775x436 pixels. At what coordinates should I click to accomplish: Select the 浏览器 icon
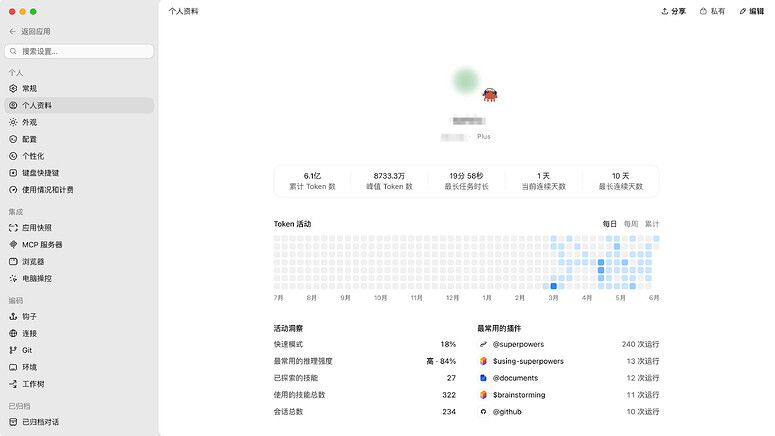[x=13, y=261]
